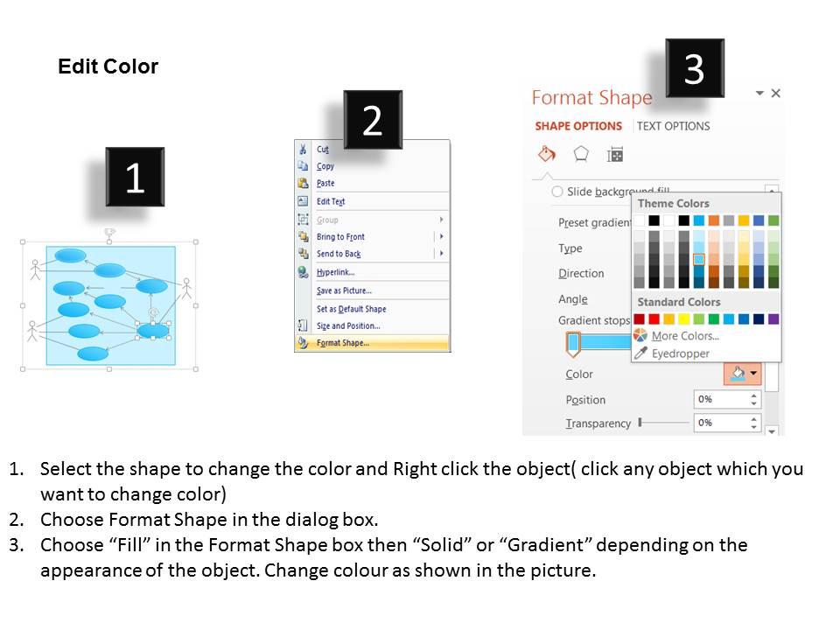
Task: Expand the Color fill dropdown arrow
Action: [753, 373]
